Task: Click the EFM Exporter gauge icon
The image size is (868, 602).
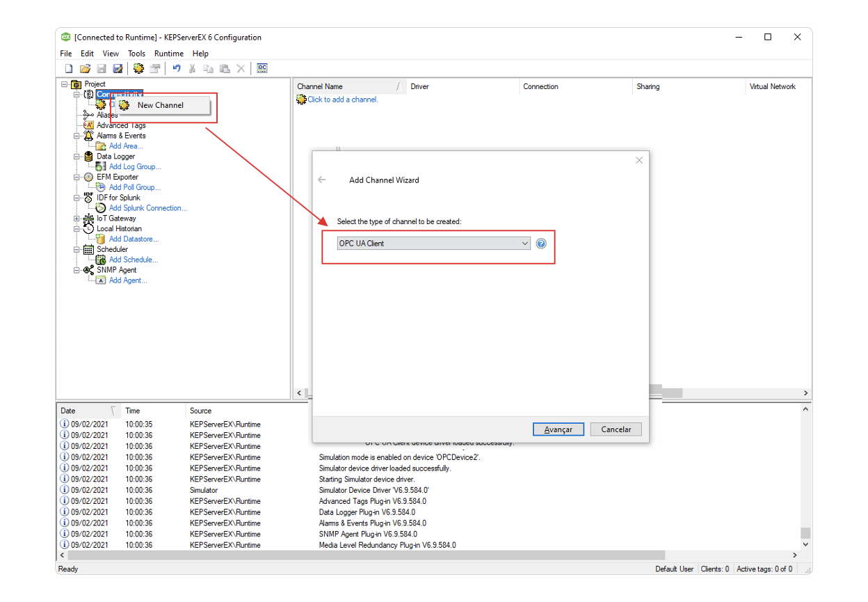Action: [x=88, y=177]
